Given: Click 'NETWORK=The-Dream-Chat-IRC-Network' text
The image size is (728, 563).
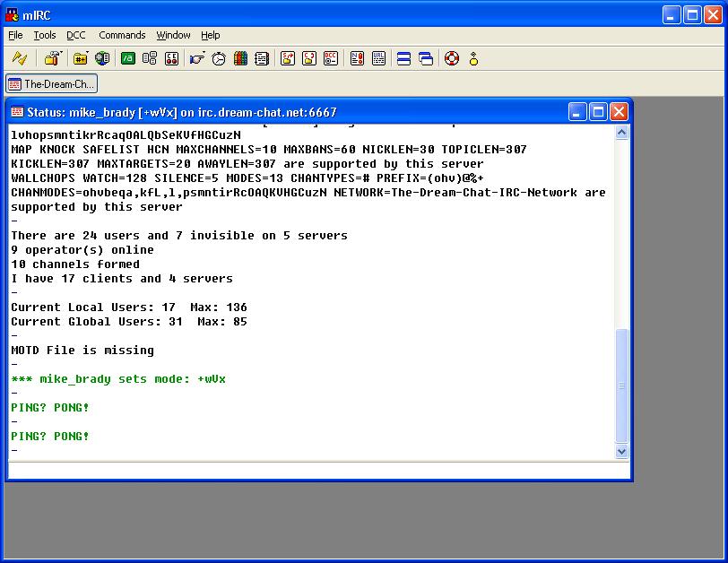Looking at the screenshot, I should 455,192.
